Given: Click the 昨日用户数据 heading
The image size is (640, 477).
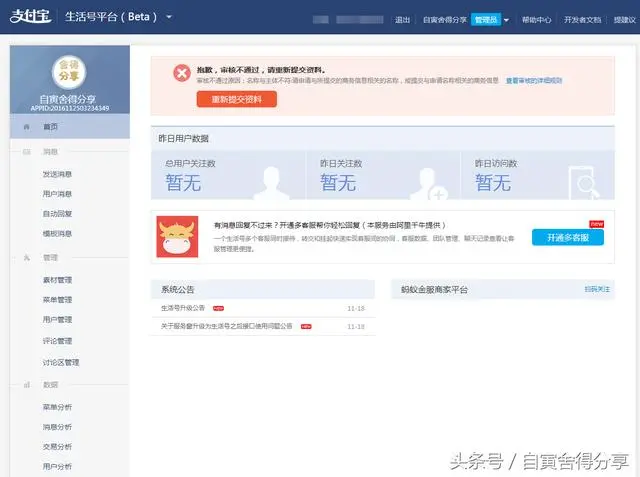Looking at the screenshot, I should point(183,139).
